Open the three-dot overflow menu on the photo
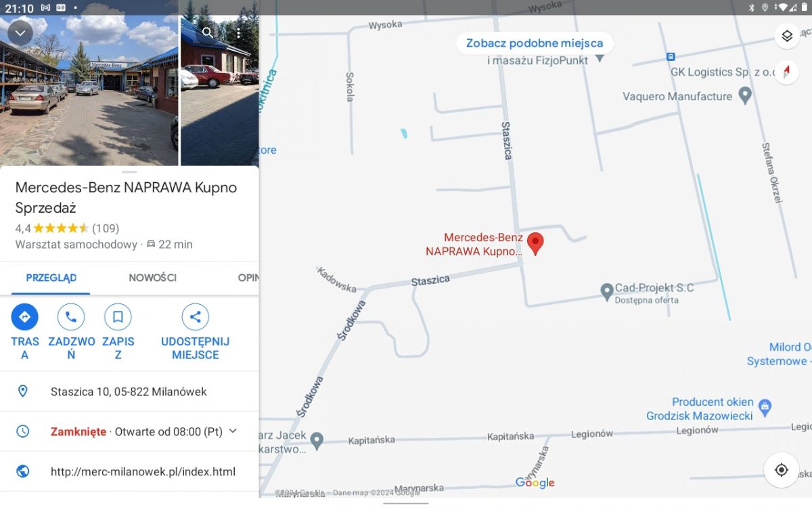The height and width of the screenshot is (508, 812). [x=238, y=33]
